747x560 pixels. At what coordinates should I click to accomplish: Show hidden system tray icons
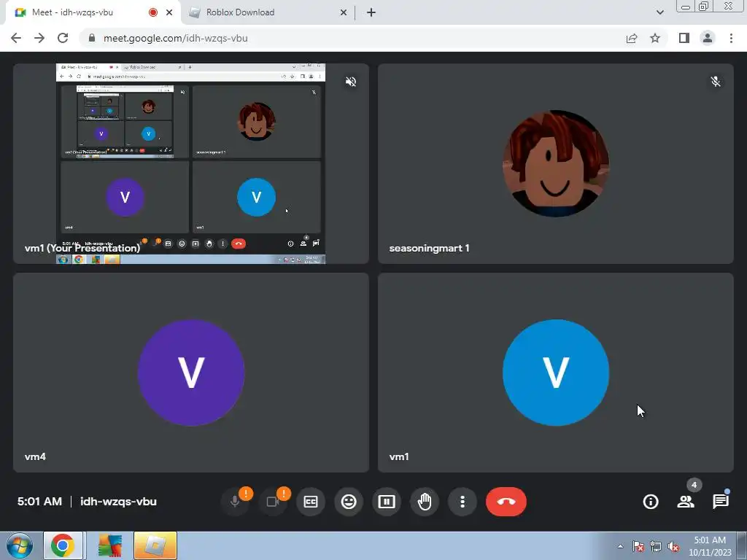(x=620, y=546)
